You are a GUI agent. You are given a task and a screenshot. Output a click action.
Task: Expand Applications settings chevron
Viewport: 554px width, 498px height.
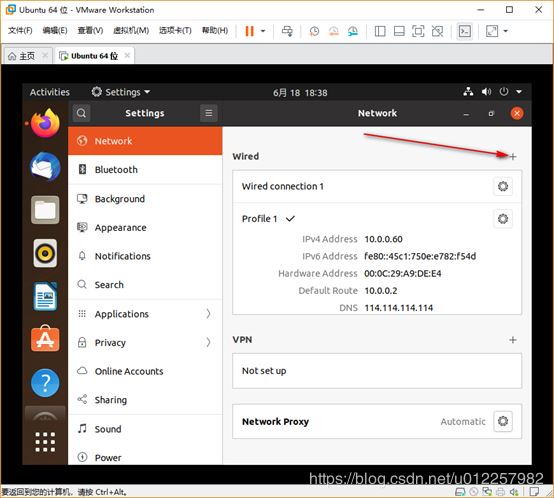[208, 314]
